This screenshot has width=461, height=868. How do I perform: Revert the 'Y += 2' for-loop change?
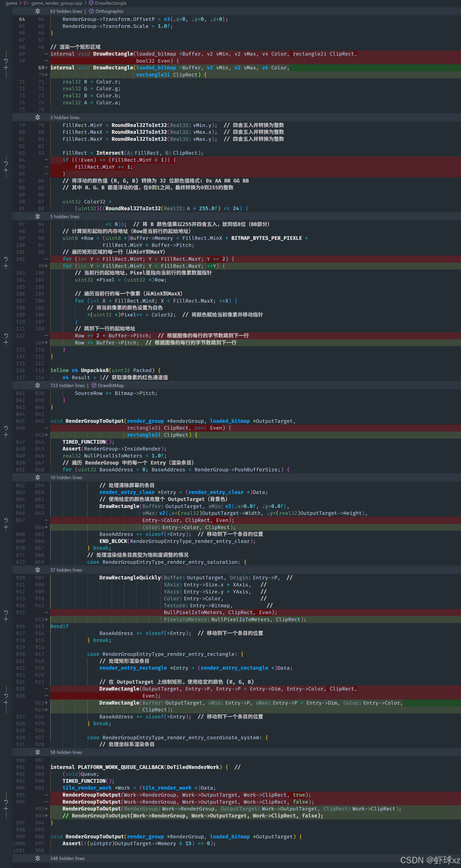pyautogui.click(x=6, y=259)
